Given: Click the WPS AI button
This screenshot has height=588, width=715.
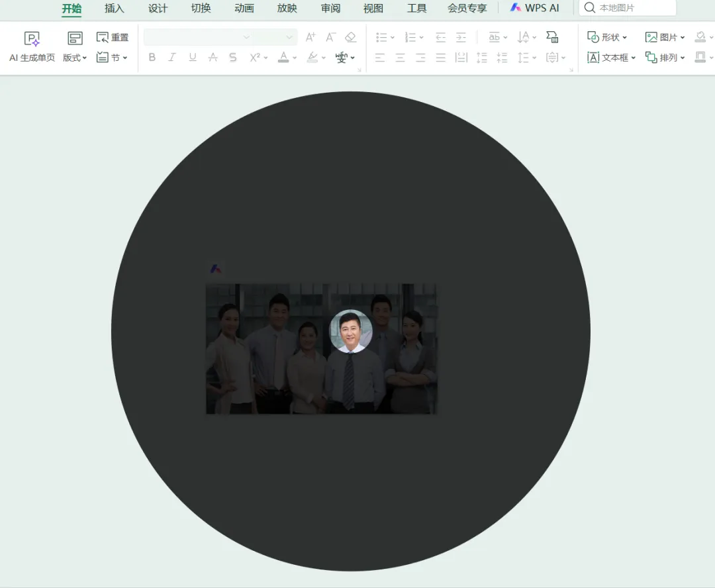Looking at the screenshot, I should [534, 8].
